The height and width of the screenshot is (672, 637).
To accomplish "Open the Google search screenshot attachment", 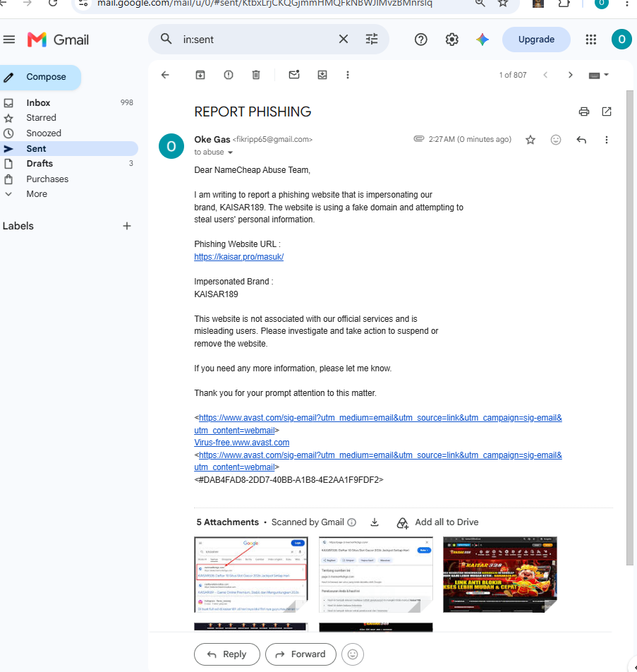I will pos(251,575).
